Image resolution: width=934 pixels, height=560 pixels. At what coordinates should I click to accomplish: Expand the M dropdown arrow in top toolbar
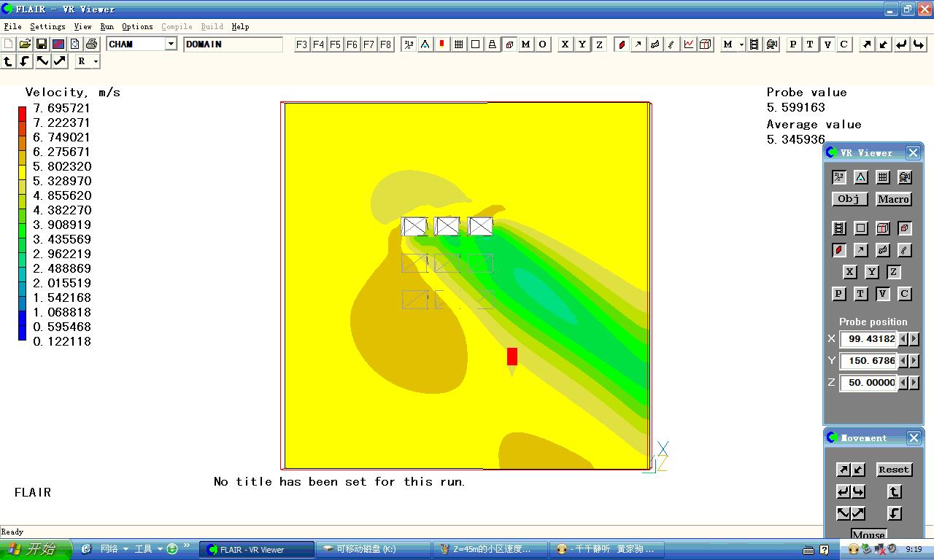[741, 44]
